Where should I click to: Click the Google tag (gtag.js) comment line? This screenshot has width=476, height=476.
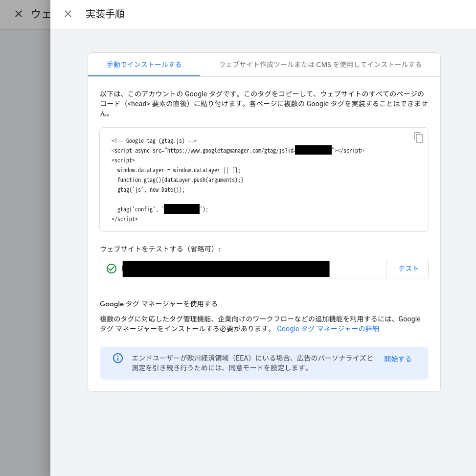pos(154,141)
